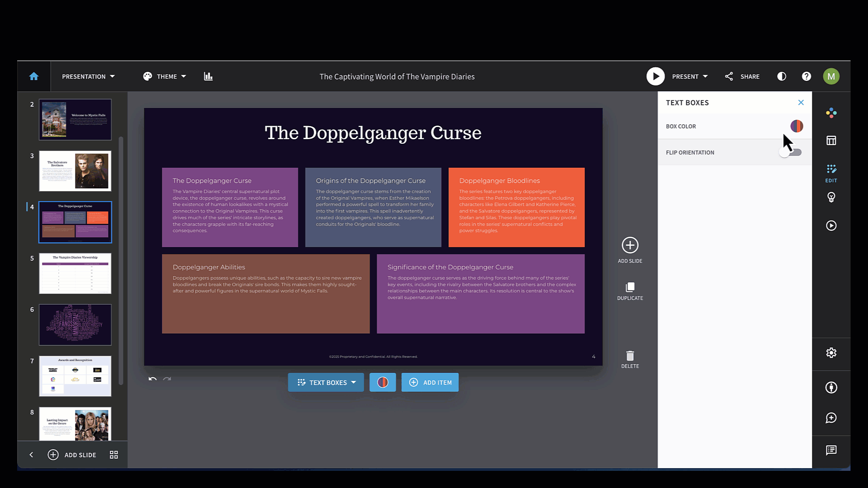This screenshot has width=868, height=488.
Task: Open the animation play icon in sidebar
Action: [831, 225]
